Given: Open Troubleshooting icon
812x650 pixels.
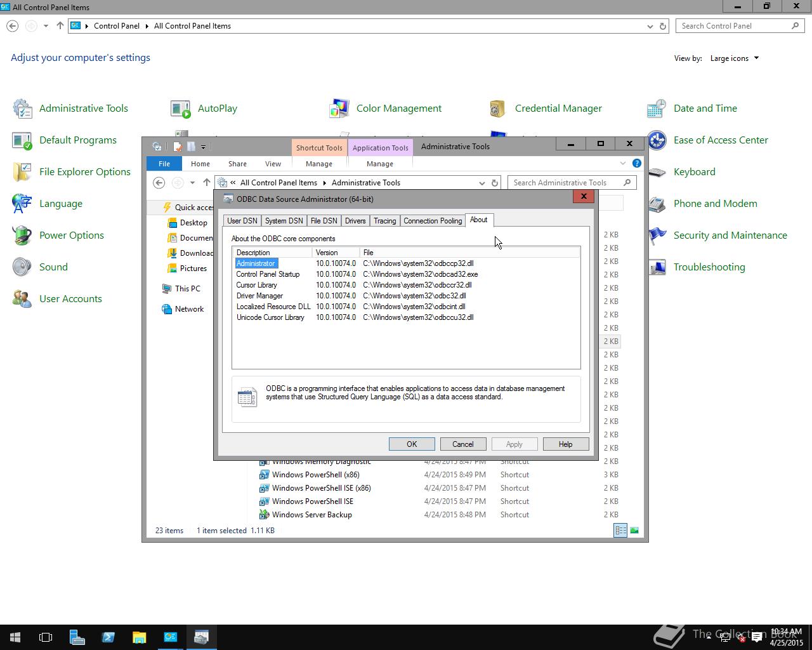Looking at the screenshot, I should pos(696,267).
